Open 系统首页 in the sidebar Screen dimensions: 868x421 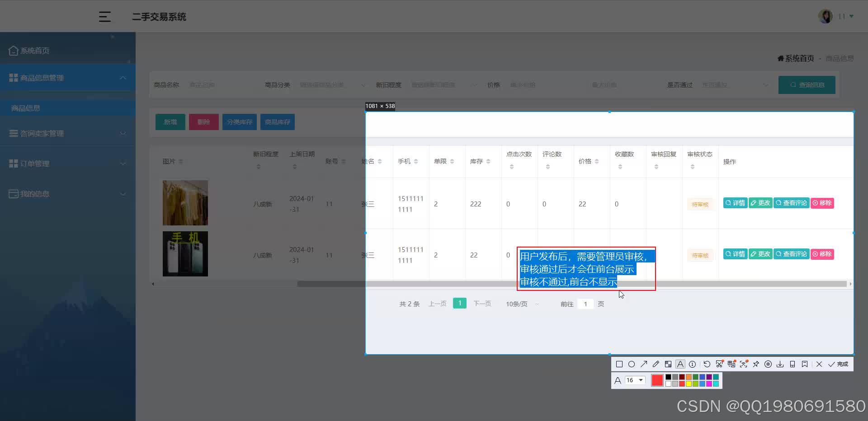[68, 51]
